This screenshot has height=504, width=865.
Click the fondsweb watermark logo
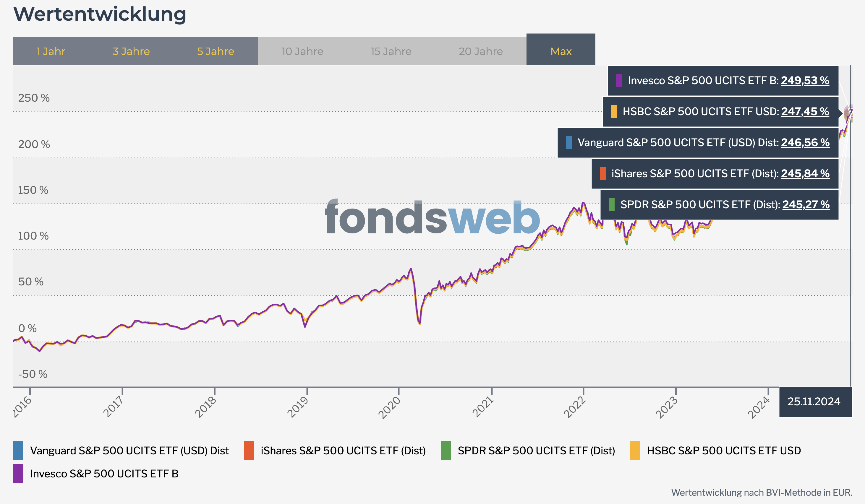(432, 218)
